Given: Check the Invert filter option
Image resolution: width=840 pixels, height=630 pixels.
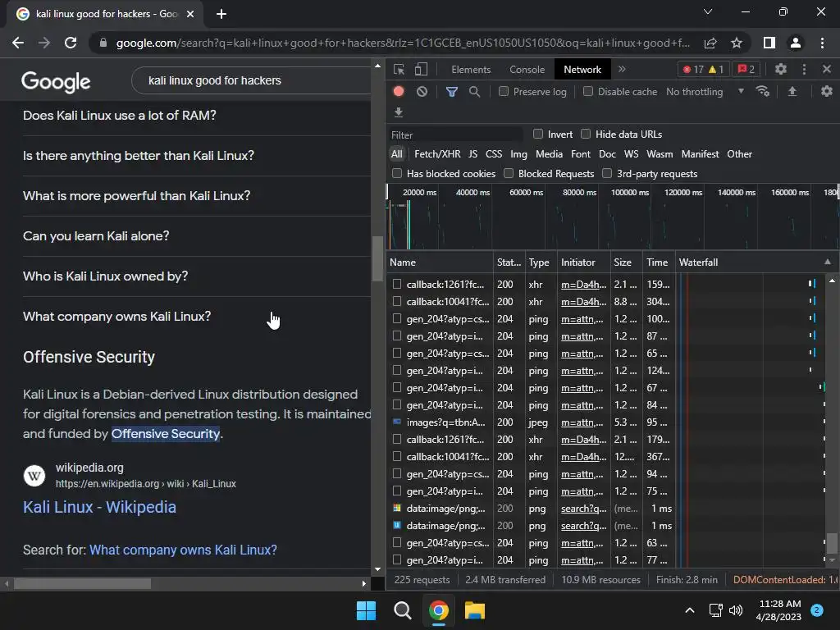Looking at the screenshot, I should [538, 134].
